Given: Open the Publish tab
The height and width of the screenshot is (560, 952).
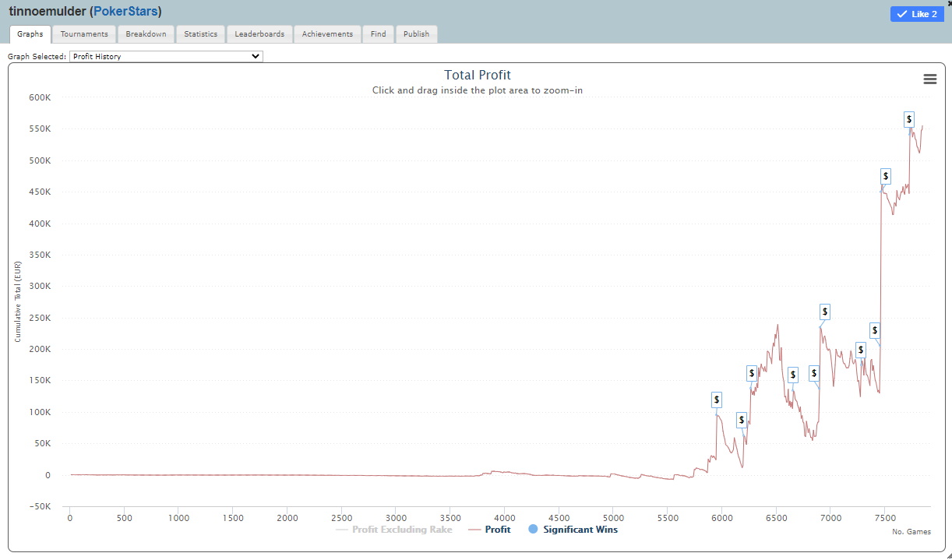Looking at the screenshot, I should 416,34.
